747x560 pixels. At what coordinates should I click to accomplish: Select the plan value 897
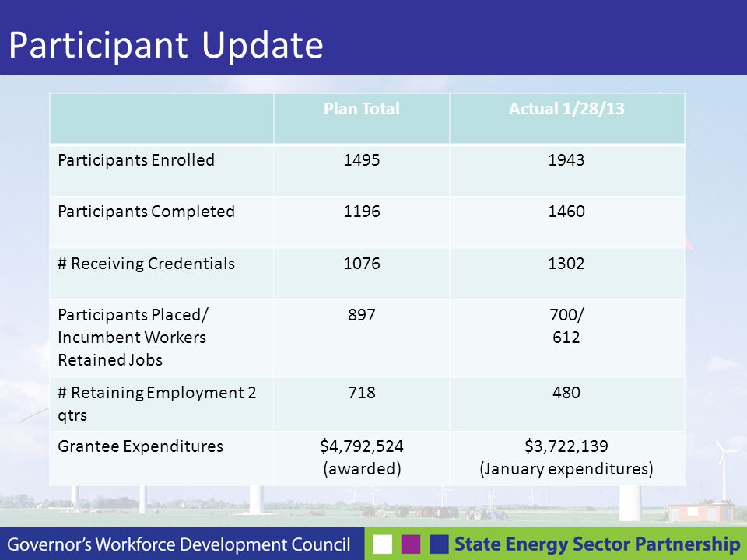tap(362, 315)
